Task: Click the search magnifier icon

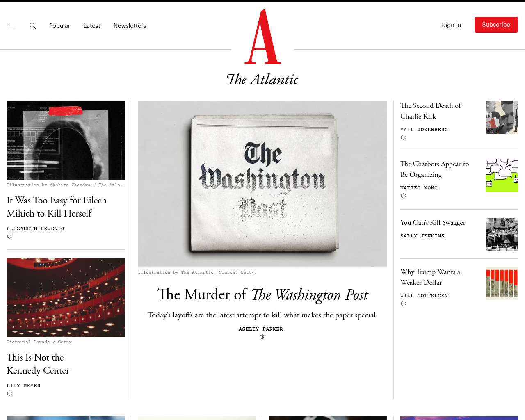Action: pyautogui.click(x=33, y=26)
